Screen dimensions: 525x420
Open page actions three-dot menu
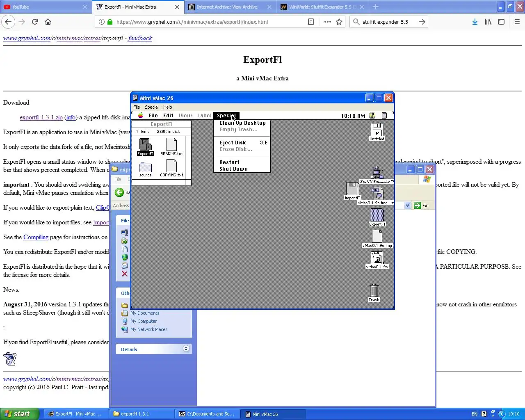[x=327, y=22]
